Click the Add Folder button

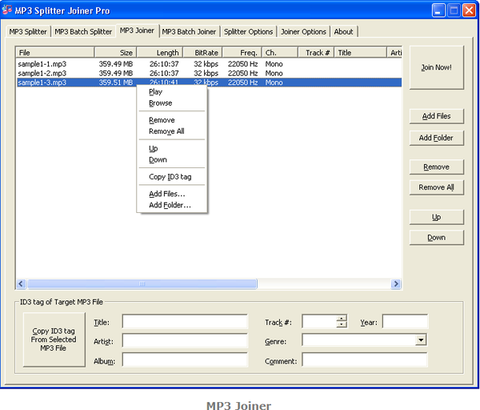coord(436,138)
